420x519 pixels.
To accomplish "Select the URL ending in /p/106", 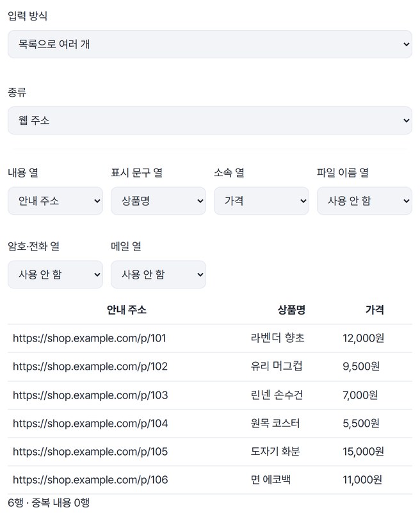I will coord(90,480).
